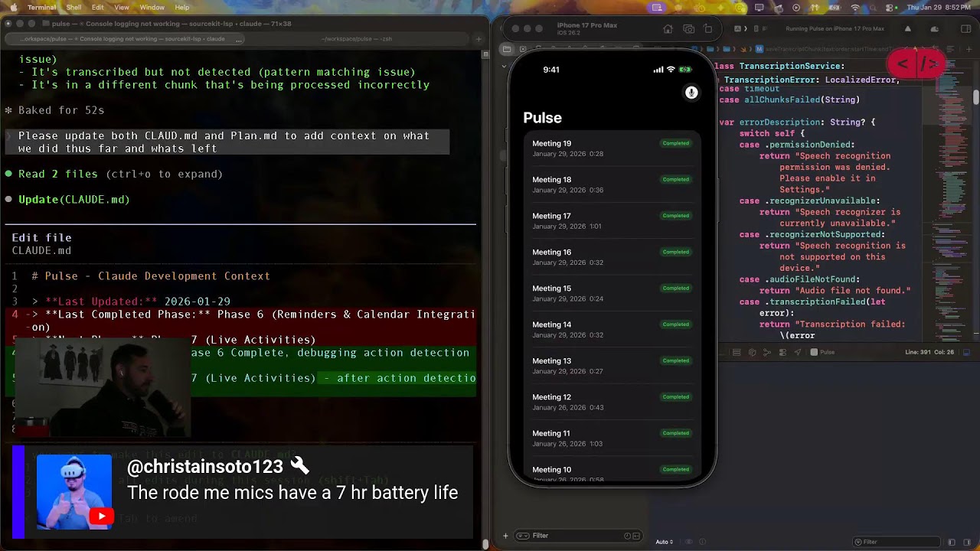
Task: Open the Auto variables view dropdown
Action: (x=664, y=542)
